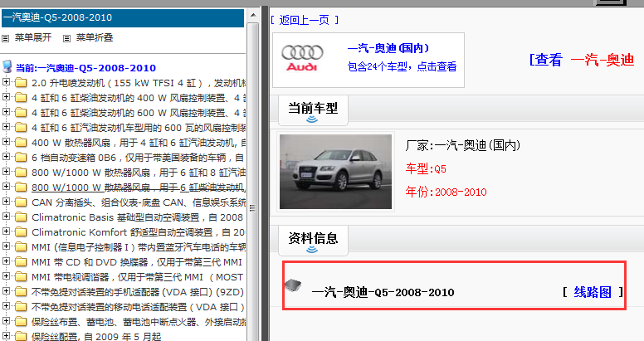
Task: Open the 资料信息 tab
Action: pos(313,240)
